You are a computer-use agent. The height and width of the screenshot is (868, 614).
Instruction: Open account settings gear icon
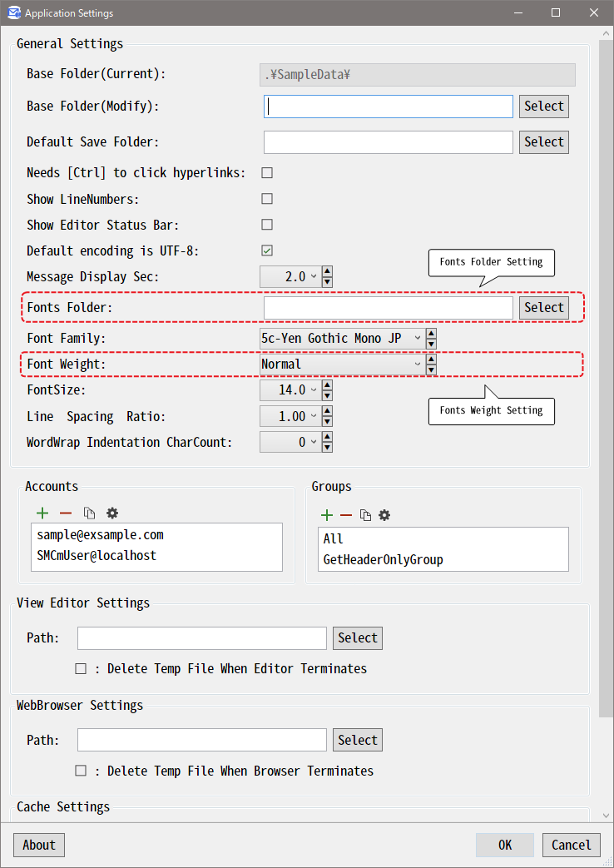click(112, 513)
